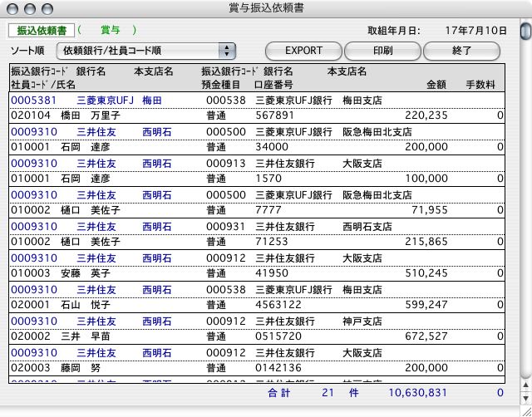
Task: Click the 取組年月日 date value 17年7月10日
Action: click(x=477, y=31)
